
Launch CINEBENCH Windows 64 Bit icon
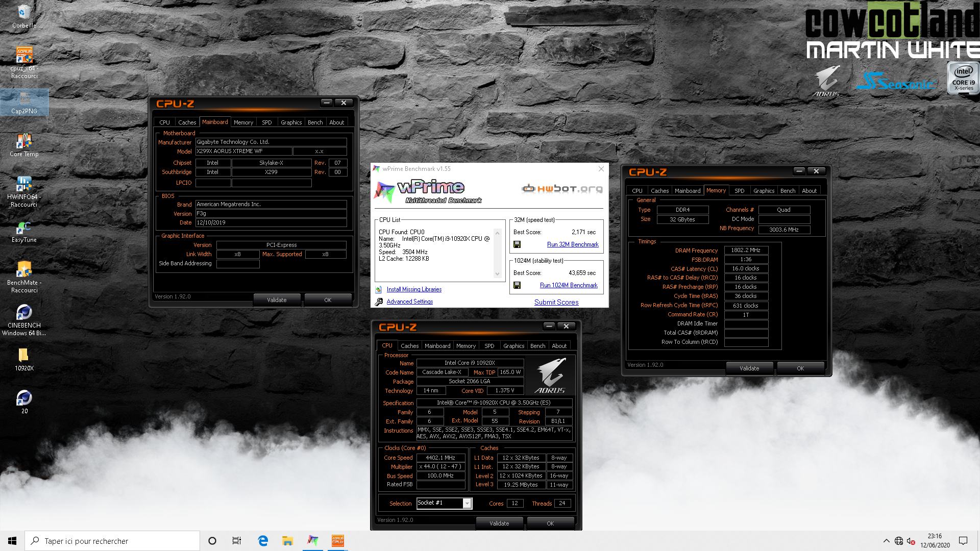pyautogui.click(x=24, y=320)
